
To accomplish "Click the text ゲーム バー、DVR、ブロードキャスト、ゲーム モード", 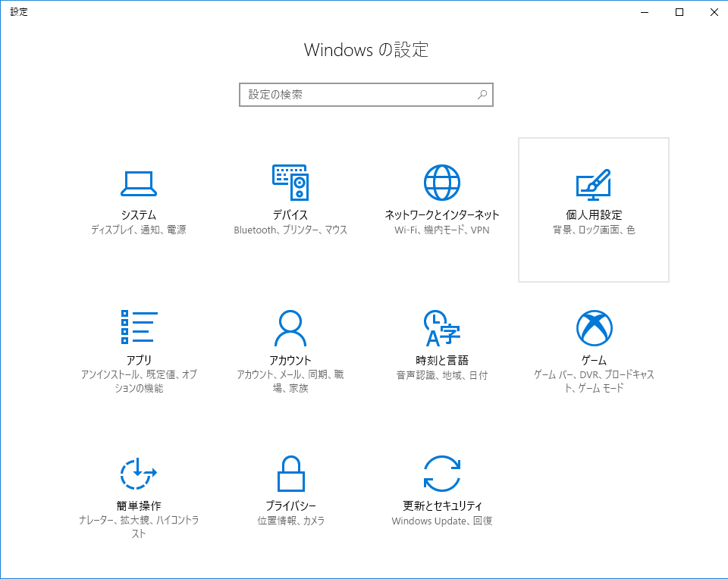I will 594,381.
